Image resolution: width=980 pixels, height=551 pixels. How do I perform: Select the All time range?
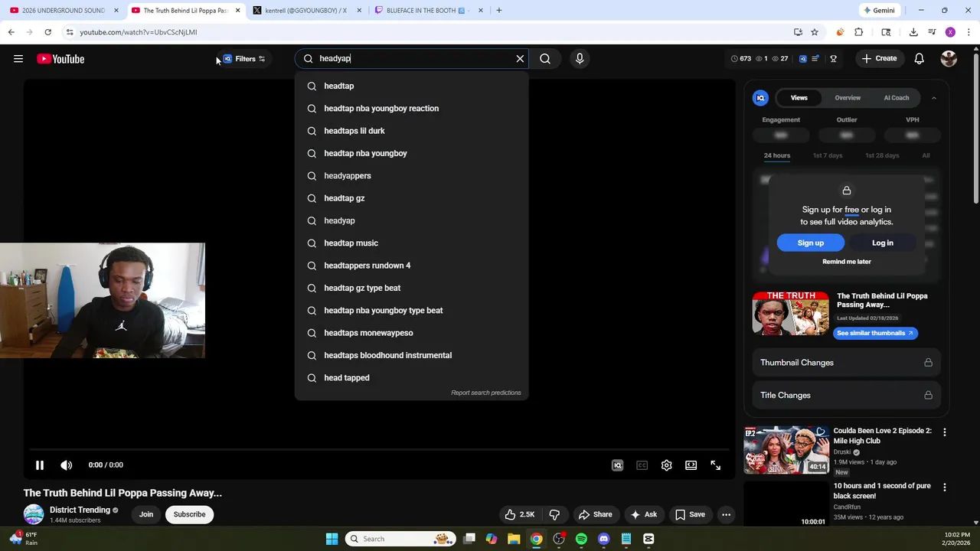926,155
